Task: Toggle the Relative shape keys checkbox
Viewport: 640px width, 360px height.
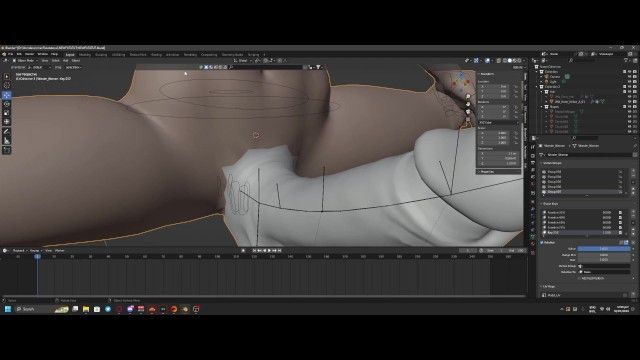Action: tap(542, 242)
